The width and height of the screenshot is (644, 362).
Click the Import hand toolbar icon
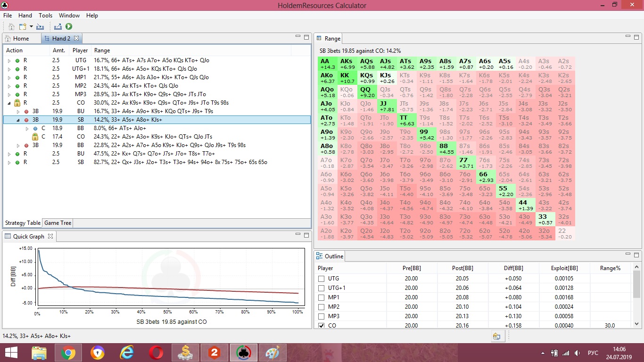coord(40,27)
